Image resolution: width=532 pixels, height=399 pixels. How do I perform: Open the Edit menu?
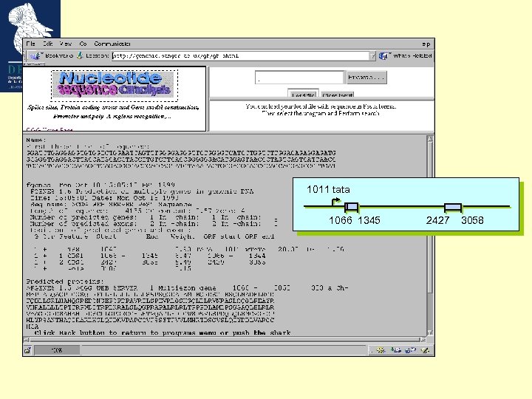pos(48,44)
